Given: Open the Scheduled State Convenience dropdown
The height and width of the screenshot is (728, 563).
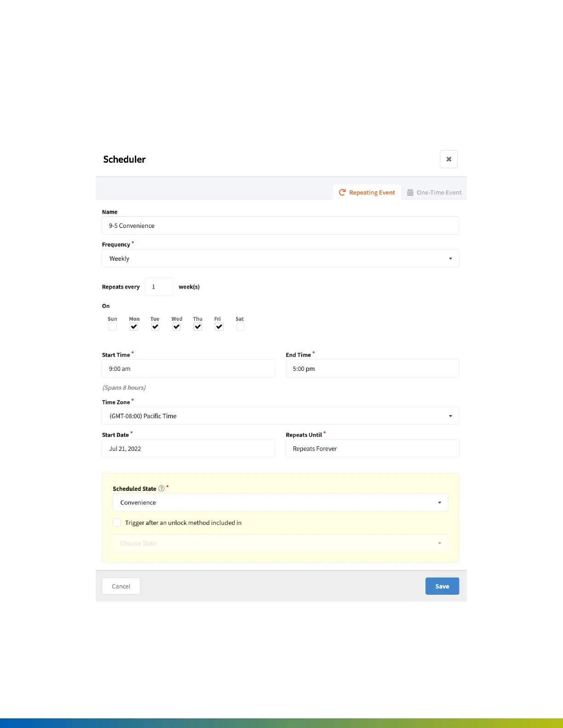Looking at the screenshot, I should pyautogui.click(x=280, y=502).
